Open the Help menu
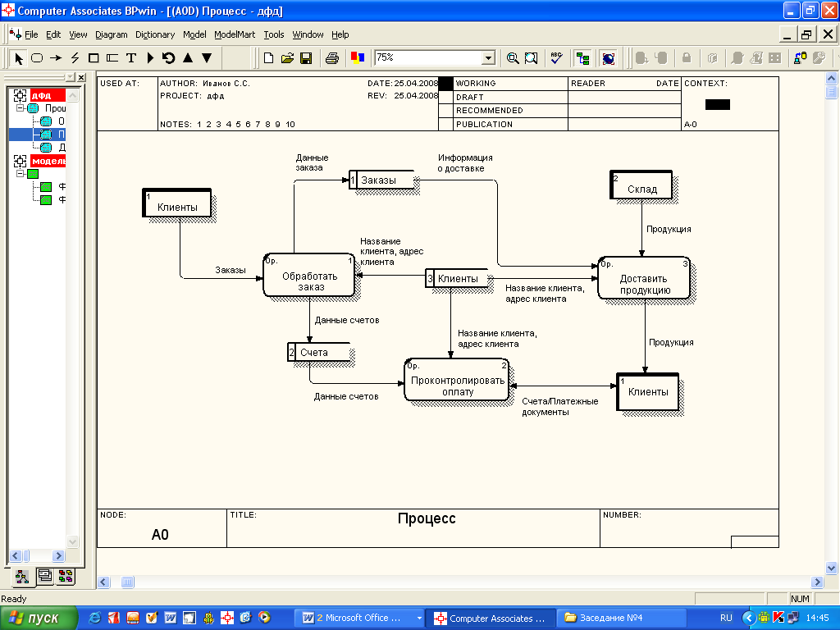Screen dimensions: 840x630 click(x=340, y=34)
